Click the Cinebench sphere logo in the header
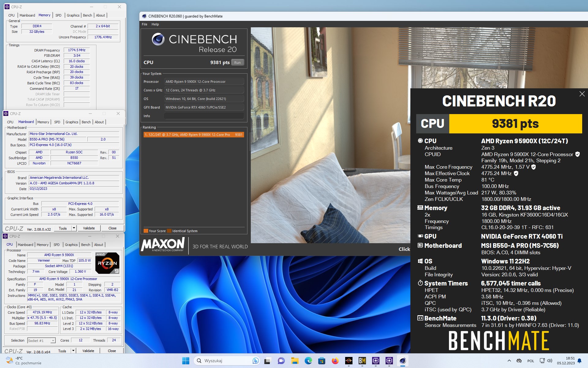 (x=158, y=39)
